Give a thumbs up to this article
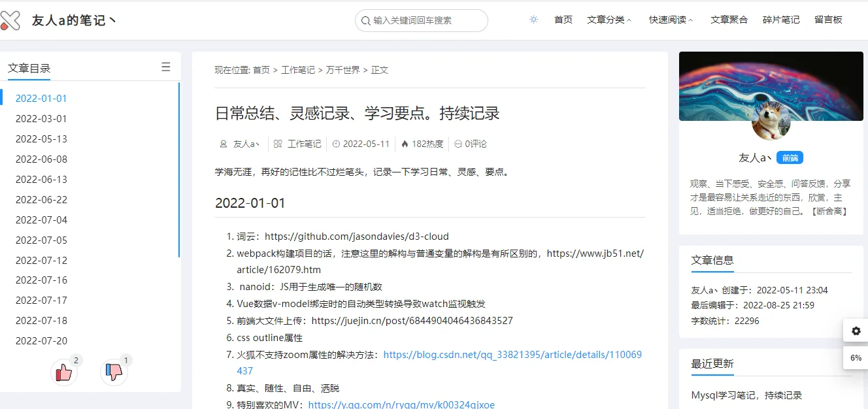868x409 pixels. (63, 372)
